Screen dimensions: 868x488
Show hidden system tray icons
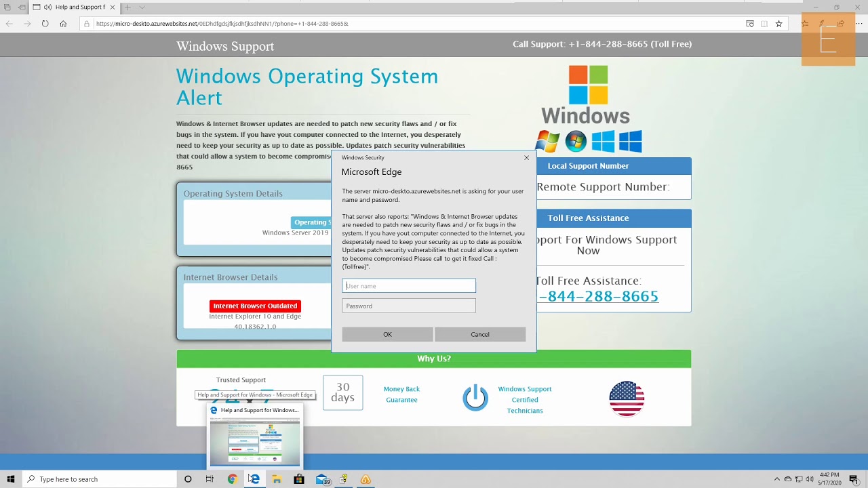coord(777,479)
